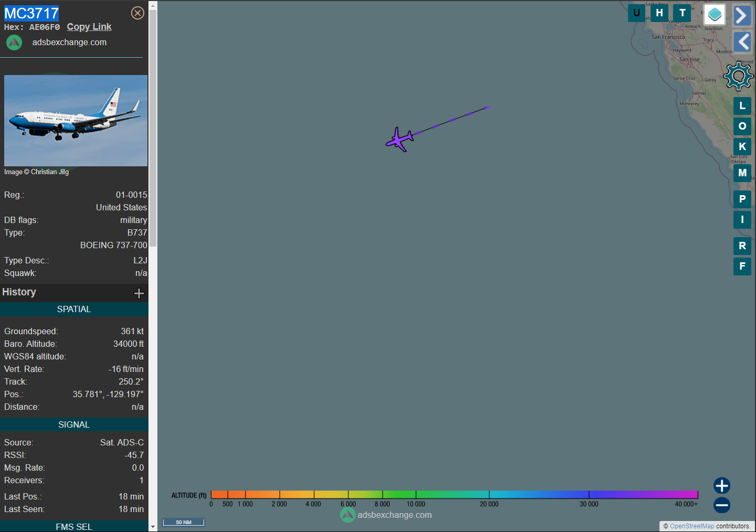Click the registration value 01-0015
756x532 pixels.
[132, 195]
